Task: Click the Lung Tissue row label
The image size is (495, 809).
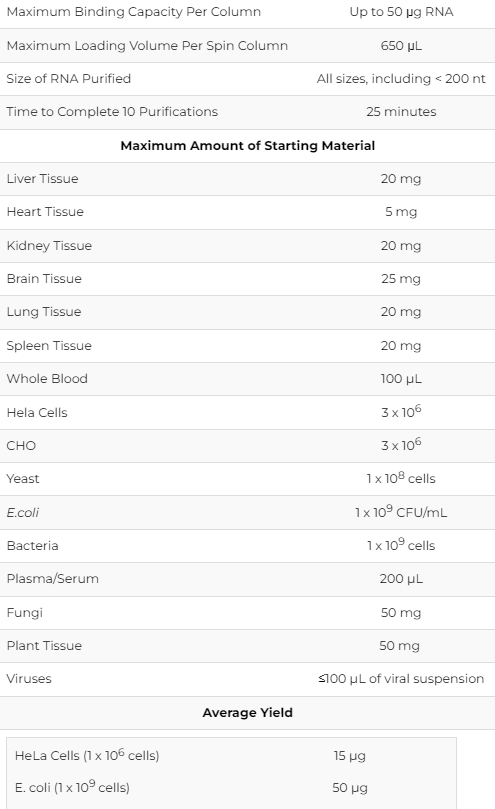Action: pyautogui.click(x=44, y=312)
